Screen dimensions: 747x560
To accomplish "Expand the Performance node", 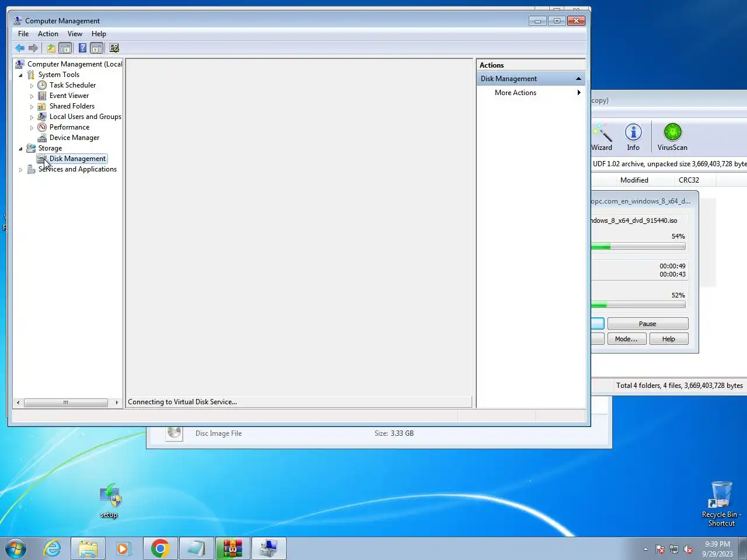I will tap(32, 128).
